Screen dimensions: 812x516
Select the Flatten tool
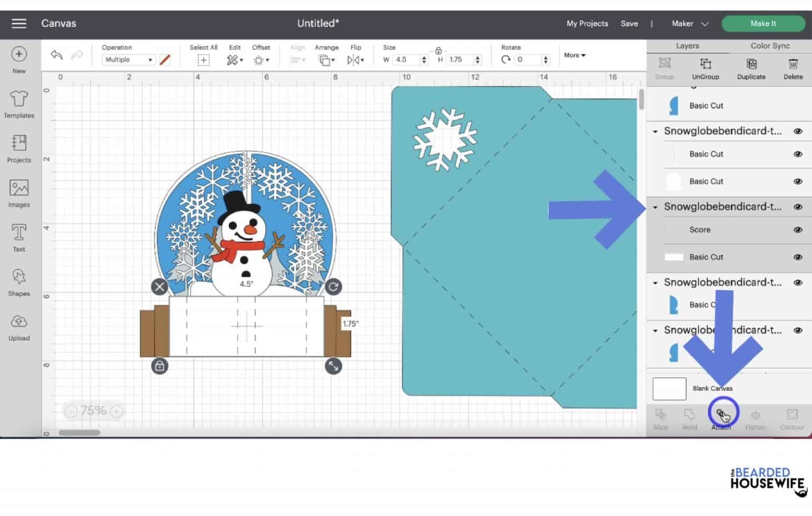coord(755,419)
